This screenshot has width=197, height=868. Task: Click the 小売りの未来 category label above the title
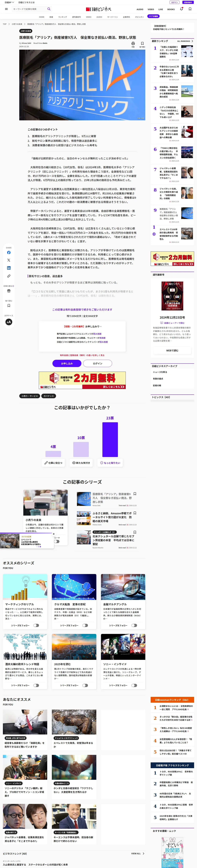(x=26, y=31)
